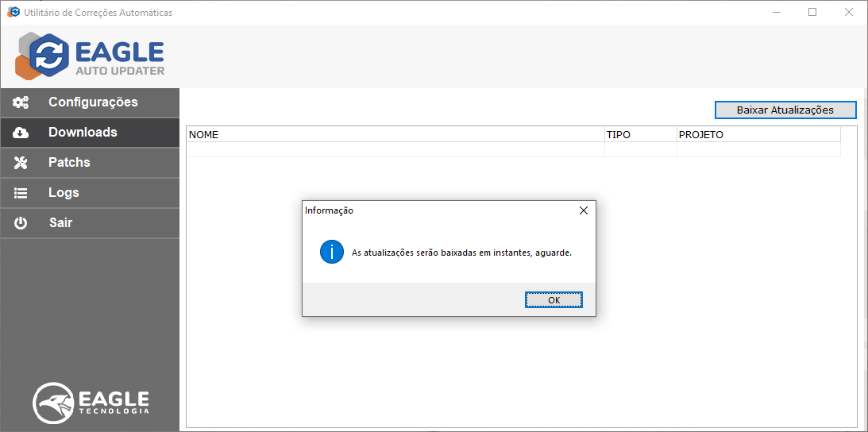Click the window title Utilitário de Correções Automáticas
The image size is (868, 432).
pos(98,12)
